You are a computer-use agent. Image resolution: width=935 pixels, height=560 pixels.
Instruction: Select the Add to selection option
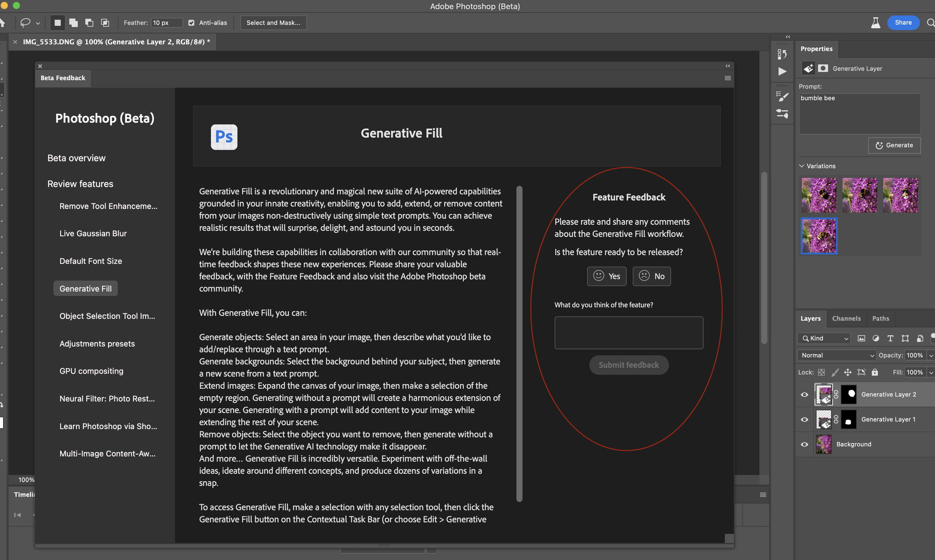point(73,23)
